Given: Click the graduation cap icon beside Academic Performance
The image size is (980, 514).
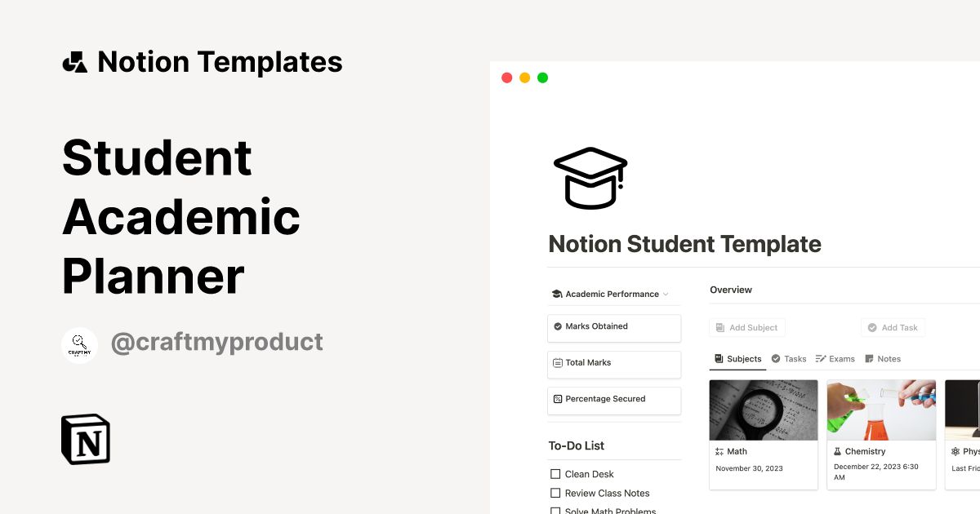Looking at the screenshot, I should click(x=558, y=294).
